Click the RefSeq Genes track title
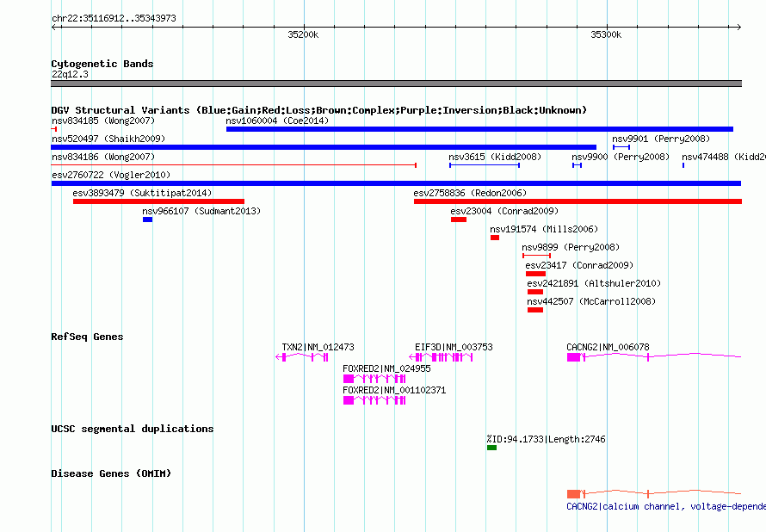Screen dimensions: 766x532 tap(87, 337)
